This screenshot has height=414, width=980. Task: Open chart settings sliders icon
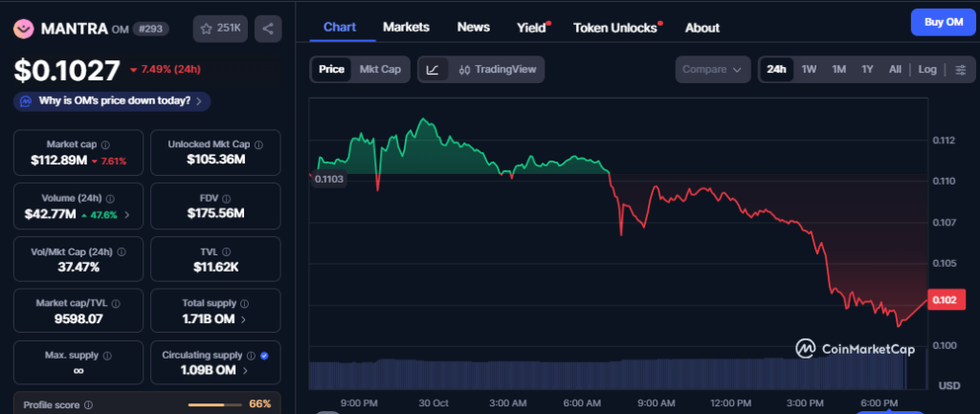coord(961,69)
